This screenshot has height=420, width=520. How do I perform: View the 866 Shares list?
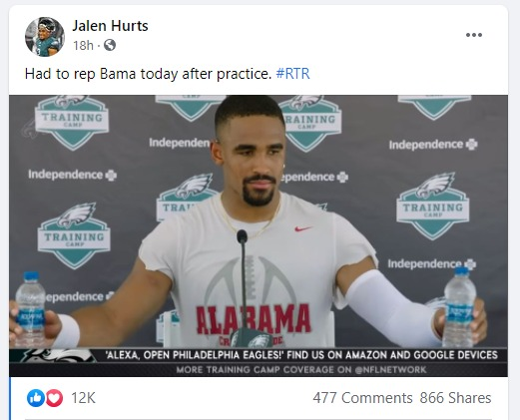click(455, 398)
